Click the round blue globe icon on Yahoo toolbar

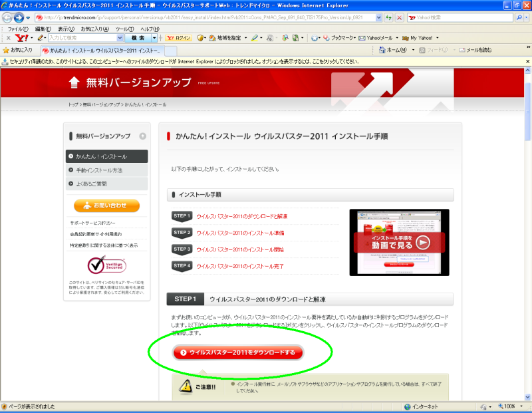[x=315, y=38]
